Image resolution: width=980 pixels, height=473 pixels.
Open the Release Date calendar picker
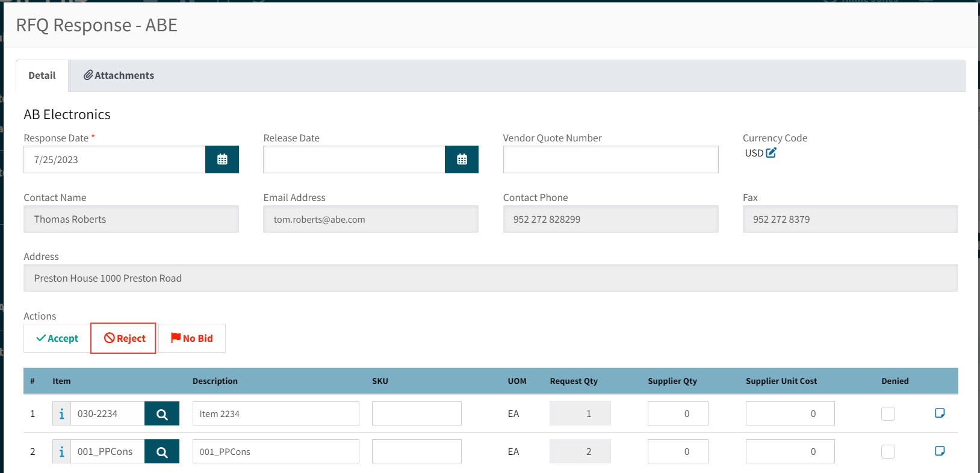coord(462,159)
